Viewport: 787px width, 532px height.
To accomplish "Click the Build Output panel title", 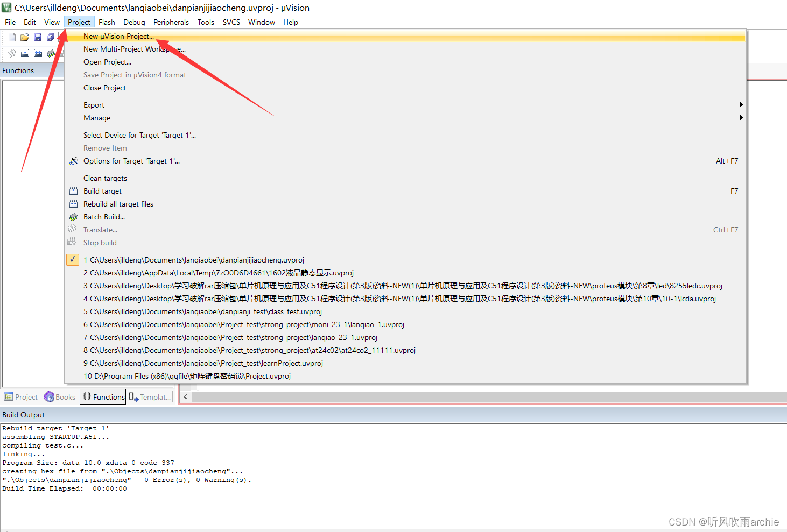I will click(23, 415).
